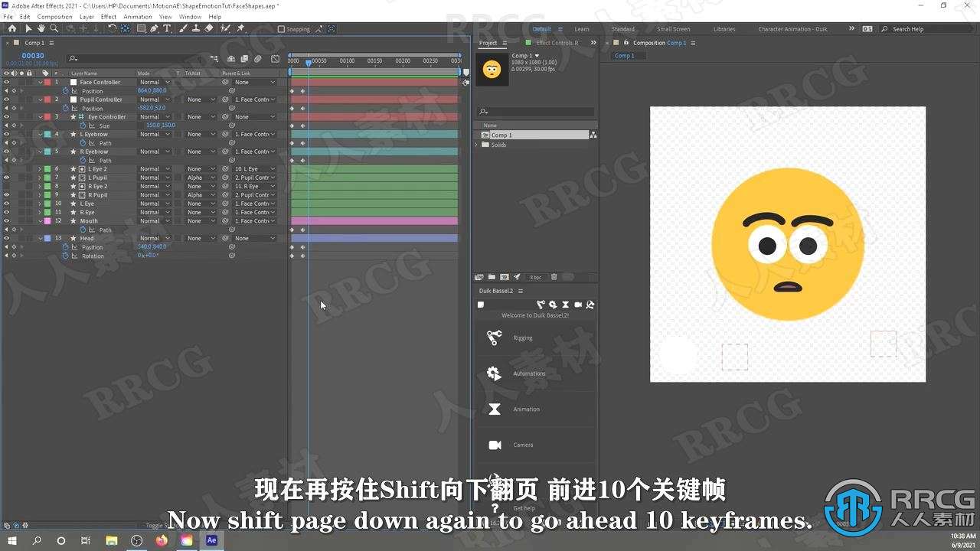The height and width of the screenshot is (551, 980).
Task: Switch to the Learn workspace
Action: 582,29
